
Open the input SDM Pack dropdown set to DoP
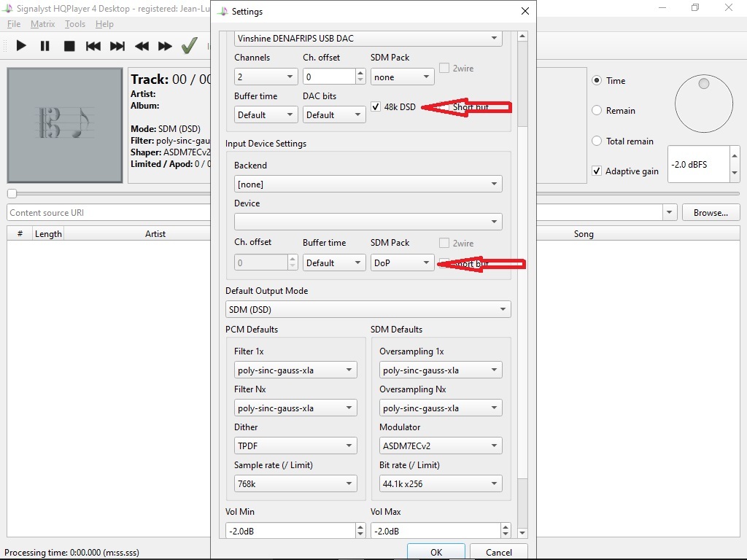(402, 262)
